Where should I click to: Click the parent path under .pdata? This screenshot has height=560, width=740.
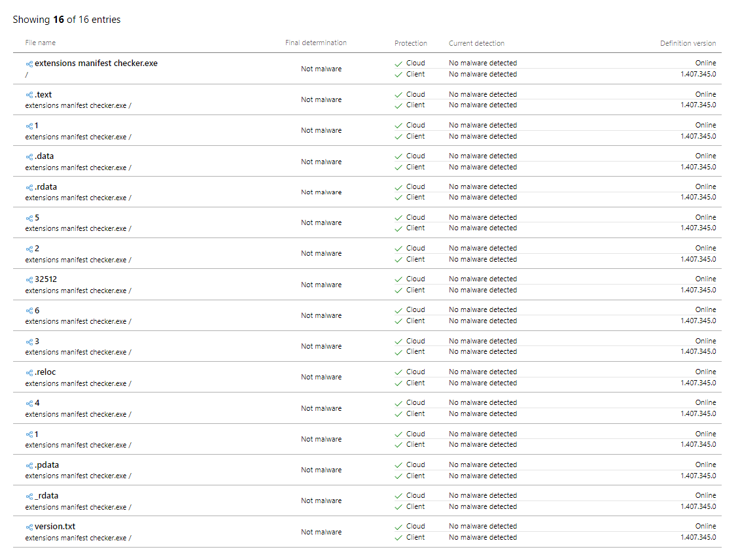(78, 476)
